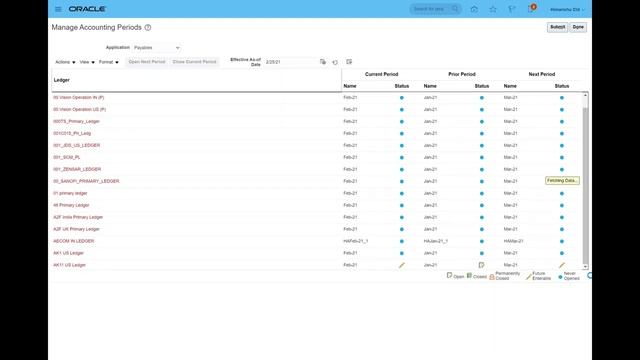Click the Current Period group header
The image size is (640, 360).
point(381,74)
